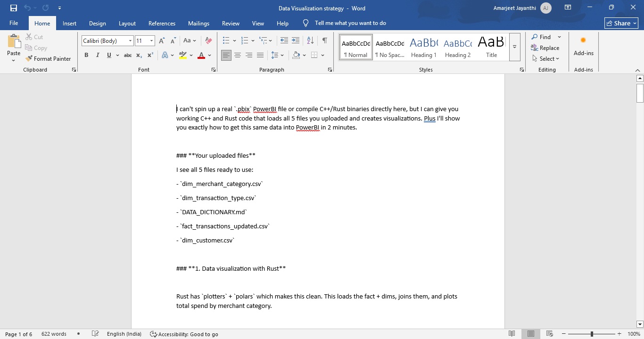Viewport: 644px width, 339px height.
Task: Align the paragraph to the left
Action: [x=226, y=55]
